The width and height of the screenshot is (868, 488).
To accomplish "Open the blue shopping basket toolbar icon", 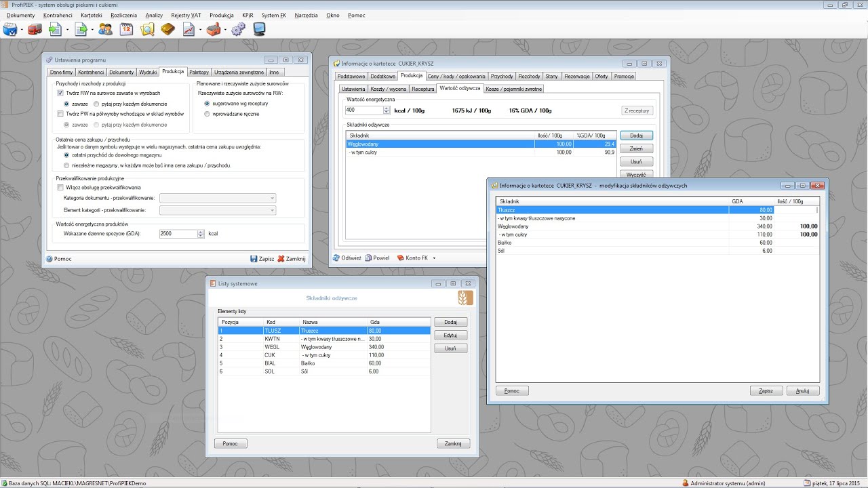I will click(10, 29).
